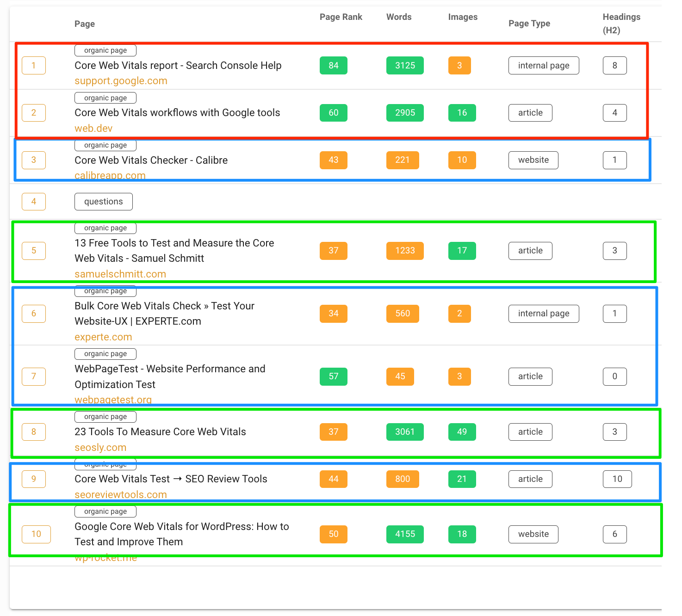Open the seoreviewtools.com link
The image size is (682, 616).
[121, 494]
